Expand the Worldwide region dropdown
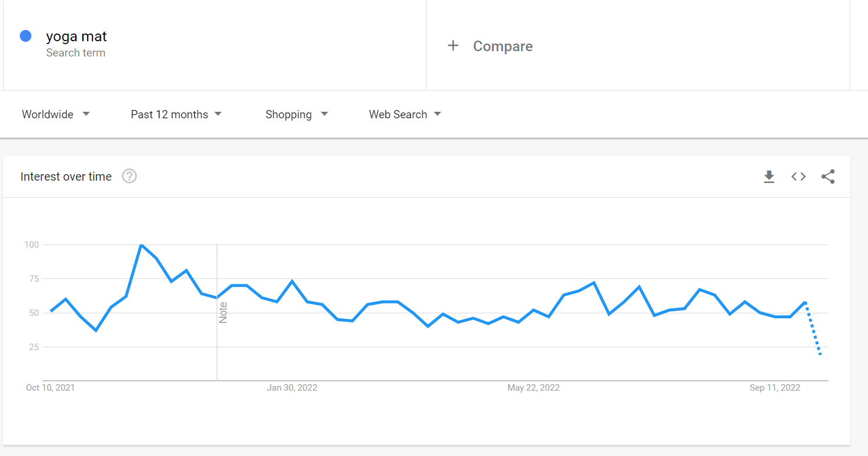Screen dimensions: 868x456 point(56,114)
